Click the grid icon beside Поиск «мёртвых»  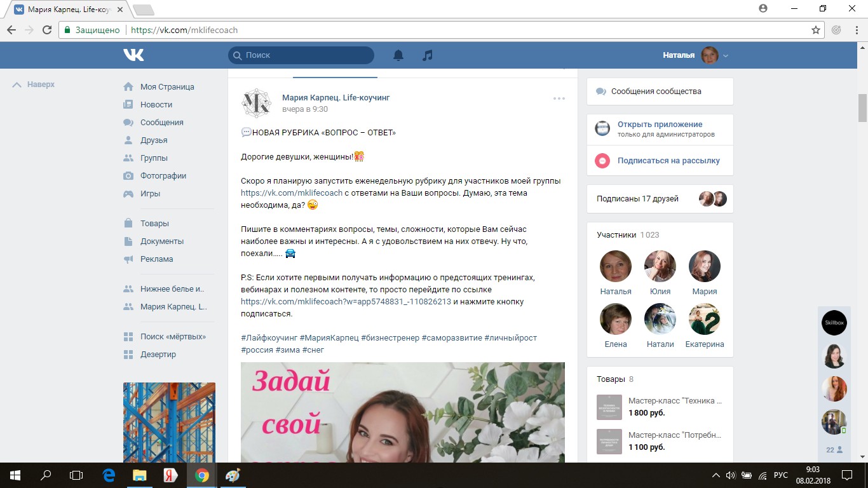tap(128, 337)
